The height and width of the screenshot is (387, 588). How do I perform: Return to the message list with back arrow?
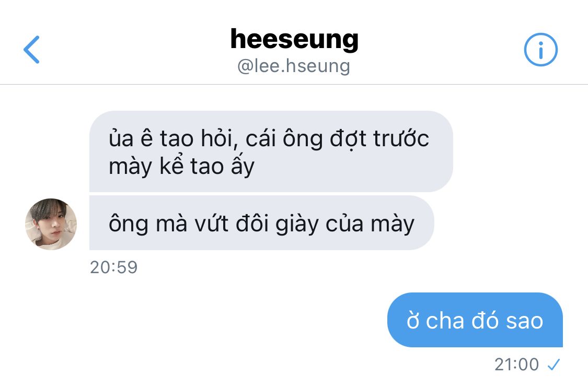click(31, 50)
